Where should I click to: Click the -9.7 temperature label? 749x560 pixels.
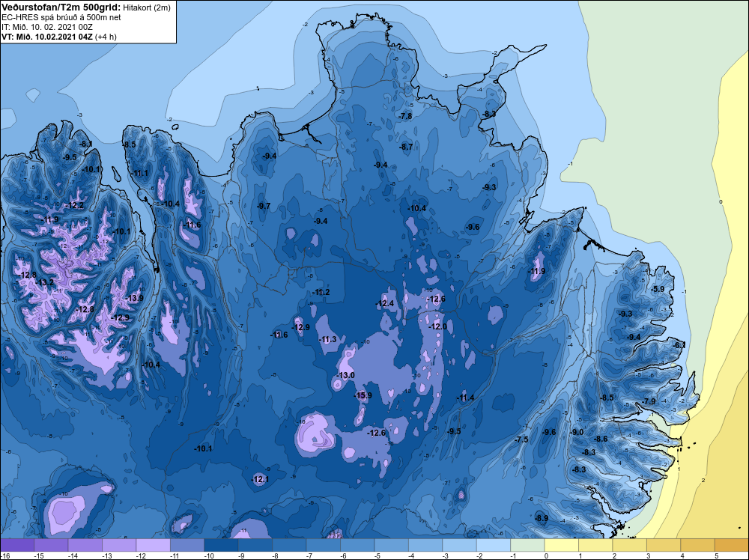pos(264,206)
